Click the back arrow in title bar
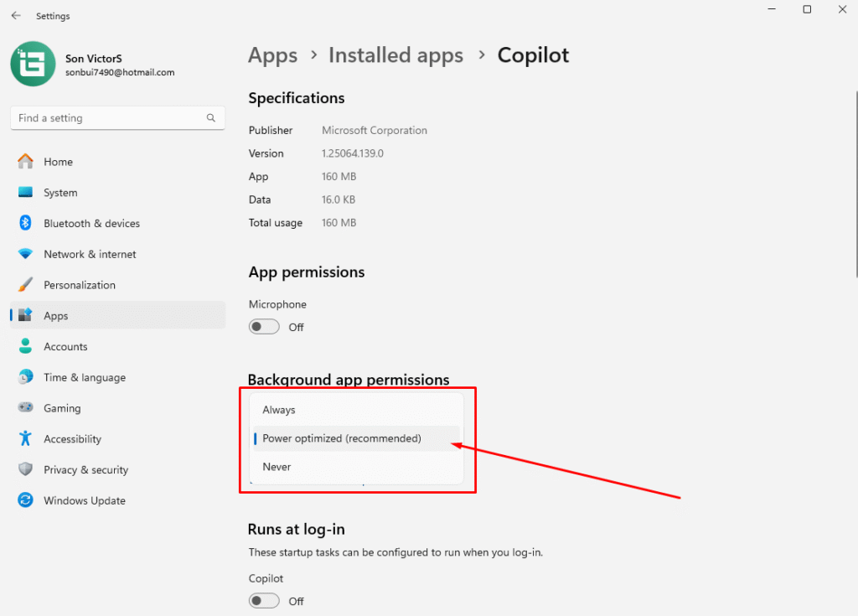858x616 pixels. (16, 16)
